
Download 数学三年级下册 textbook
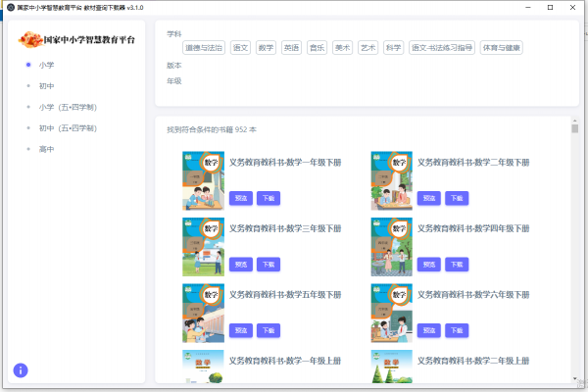click(269, 265)
